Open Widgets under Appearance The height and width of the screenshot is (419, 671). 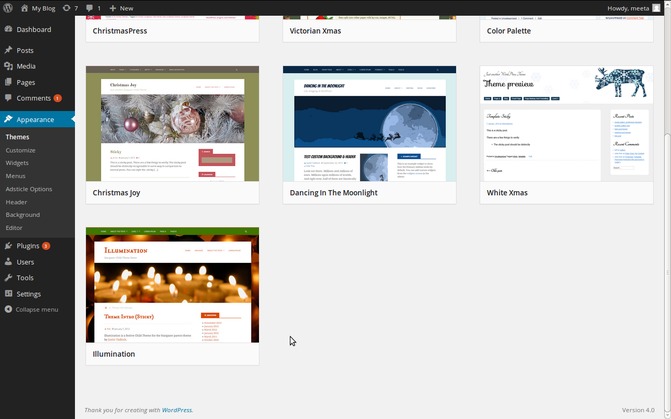pyautogui.click(x=17, y=163)
